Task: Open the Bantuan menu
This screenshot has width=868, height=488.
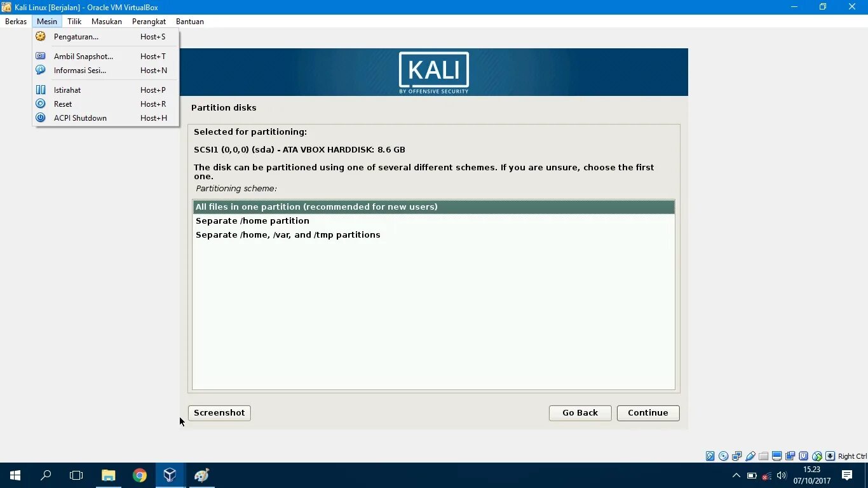Action: [x=190, y=22]
